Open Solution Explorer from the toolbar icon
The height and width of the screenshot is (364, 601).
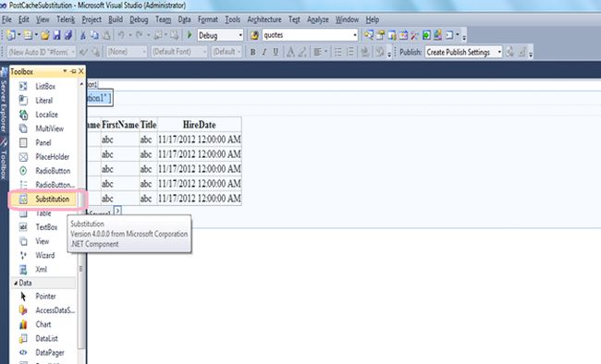point(368,35)
